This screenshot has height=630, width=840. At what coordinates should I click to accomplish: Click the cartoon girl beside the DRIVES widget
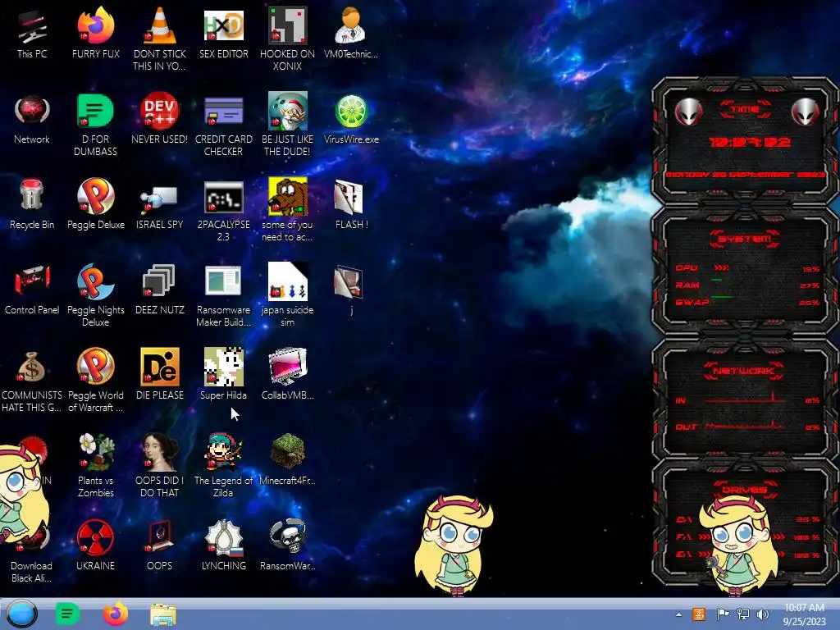coord(739,545)
